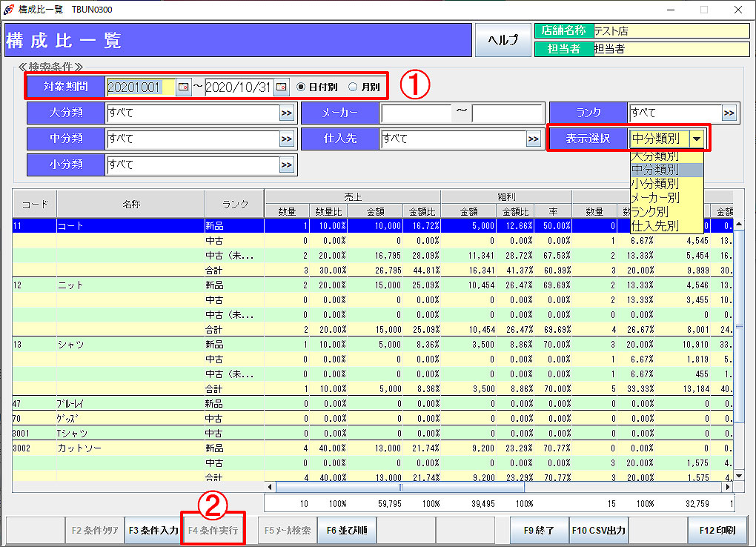Click the 大分類 lookup arrow button
This screenshot has width=756, height=547.
click(286, 113)
